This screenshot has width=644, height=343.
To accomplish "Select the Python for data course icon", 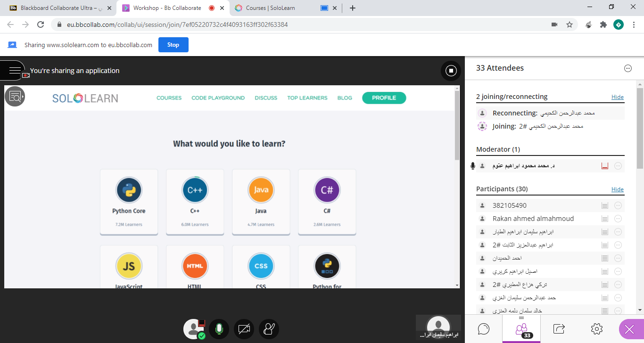I will pos(327,266).
